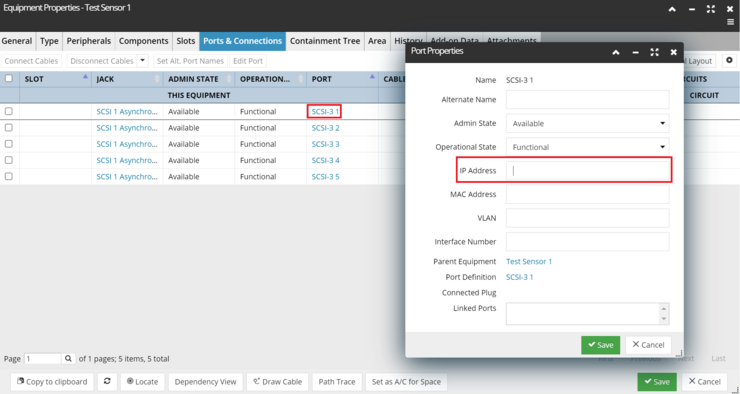740x394 pixels.
Task: Click the Page number input field
Action: click(42, 359)
